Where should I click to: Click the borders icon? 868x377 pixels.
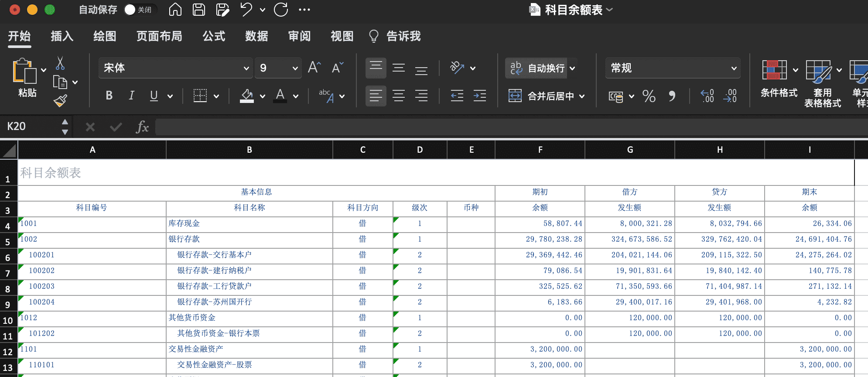(200, 96)
